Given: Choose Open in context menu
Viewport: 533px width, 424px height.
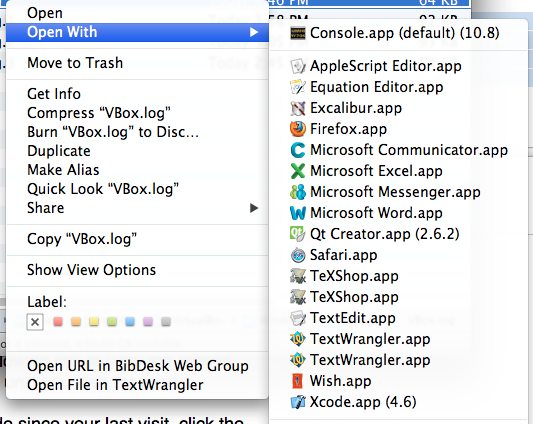Looking at the screenshot, I should (x=137, y=13).
